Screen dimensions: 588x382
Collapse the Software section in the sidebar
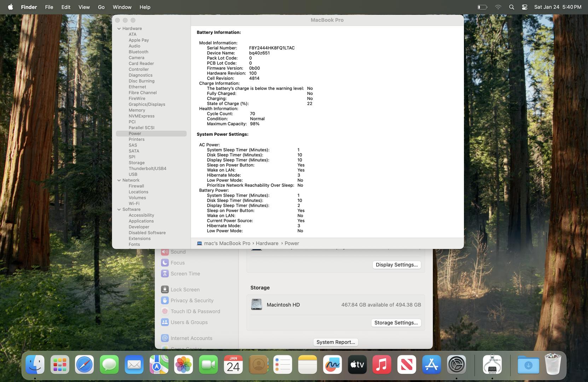click(x=119, y=209)
